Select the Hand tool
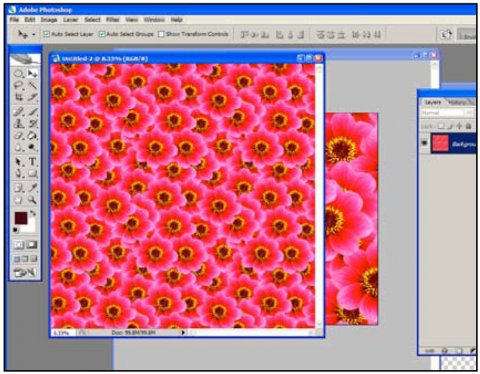This screenshot has width=480, height=374. pos(19,200)
